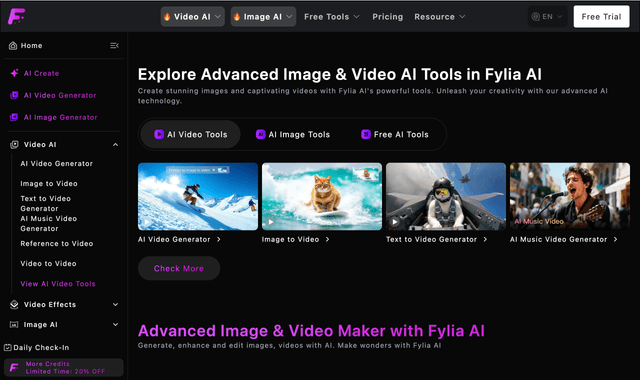Open More Credits 20% OFF banner

[x=64, y=367]
